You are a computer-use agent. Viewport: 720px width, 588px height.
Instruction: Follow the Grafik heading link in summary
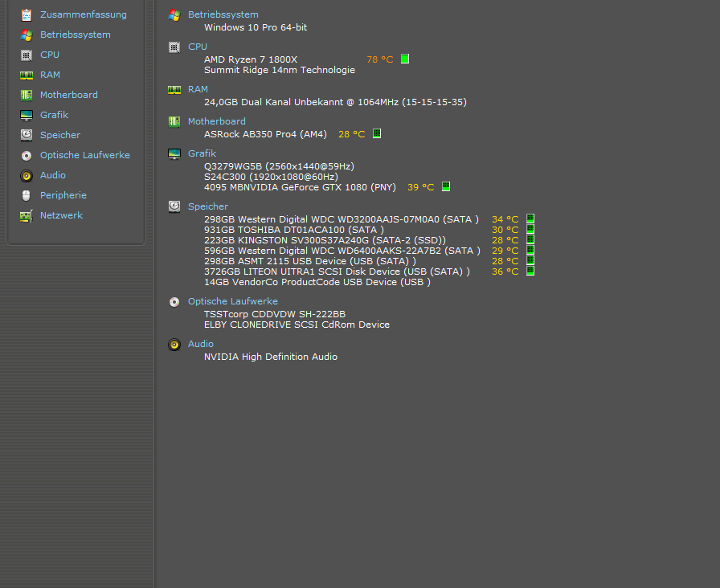point(202,153)
